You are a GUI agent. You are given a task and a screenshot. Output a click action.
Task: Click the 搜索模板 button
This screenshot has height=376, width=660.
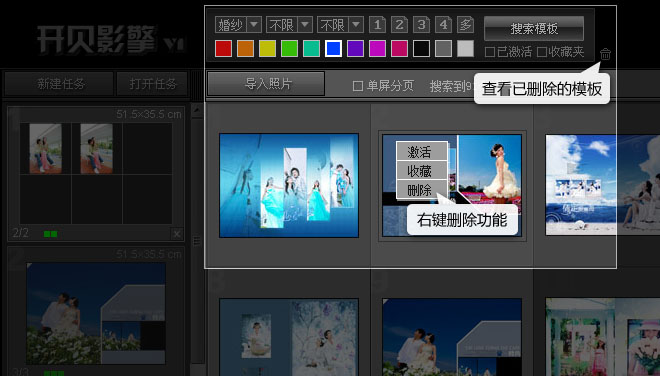[x=534, y=29]
